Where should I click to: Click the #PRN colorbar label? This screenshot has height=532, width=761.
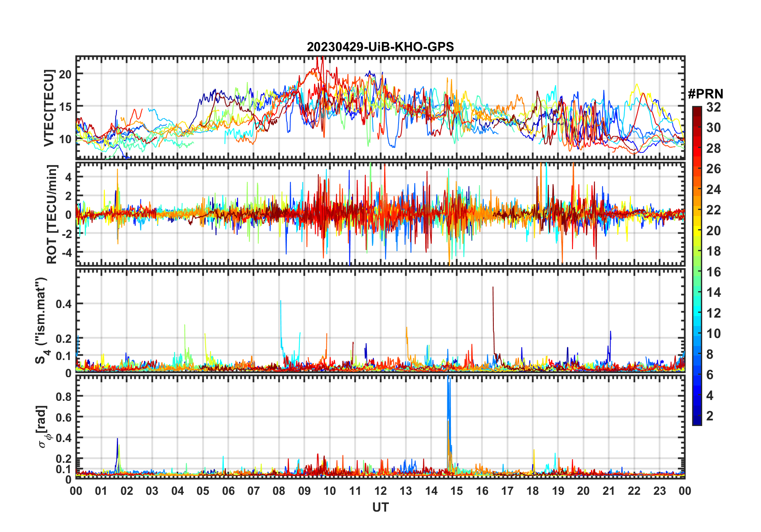tap(705, 94)
